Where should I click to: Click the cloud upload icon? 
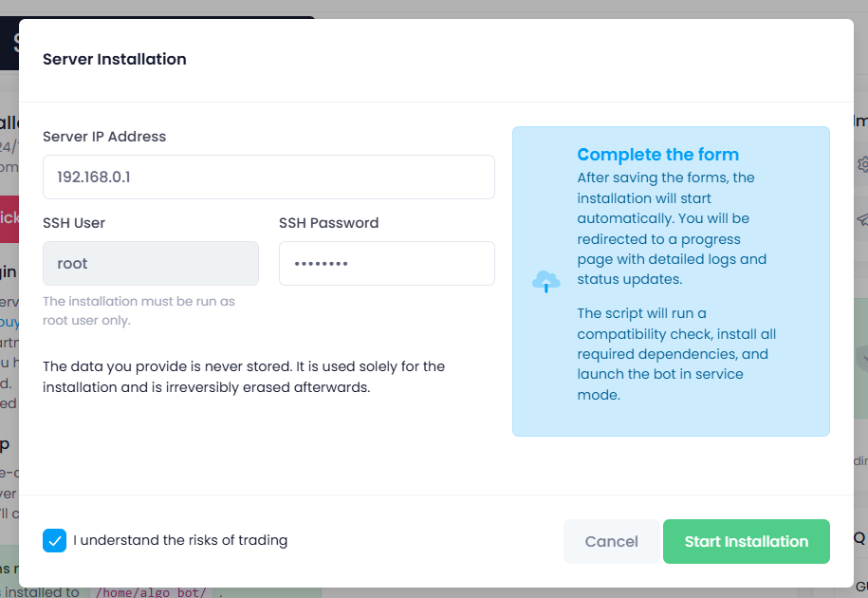tap(545, 281)
